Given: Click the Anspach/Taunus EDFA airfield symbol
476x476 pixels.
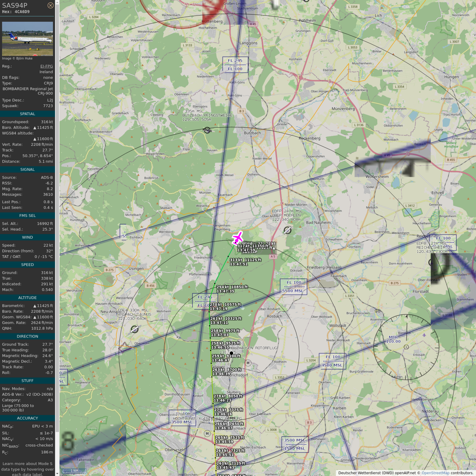Looking at the screenshot, I should pyautogui.click(x=134, y=329).
